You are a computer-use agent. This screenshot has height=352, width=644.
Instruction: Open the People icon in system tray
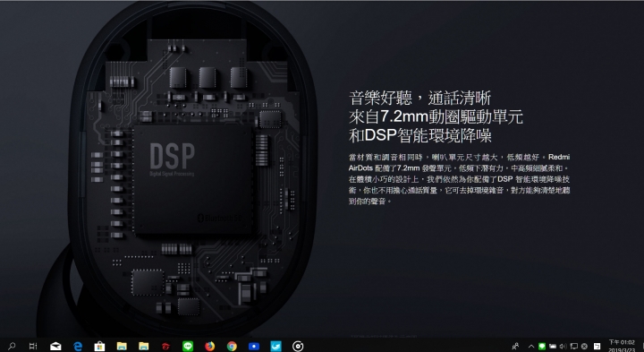click(x=515, y=347)
